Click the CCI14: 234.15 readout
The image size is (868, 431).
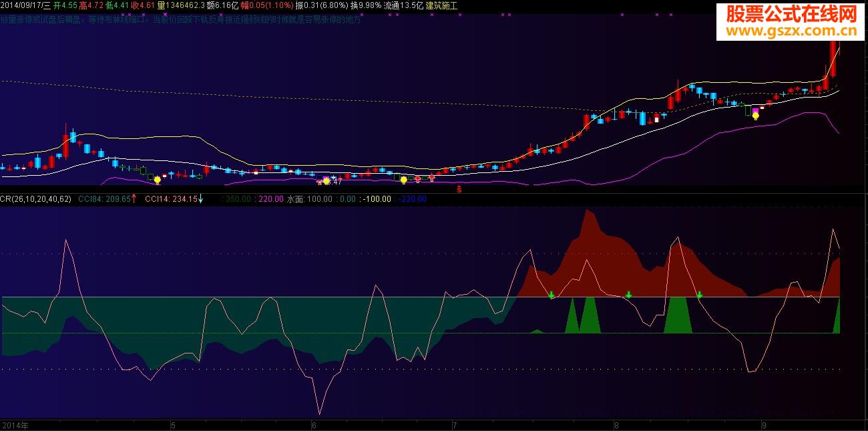tap(171, 198)
